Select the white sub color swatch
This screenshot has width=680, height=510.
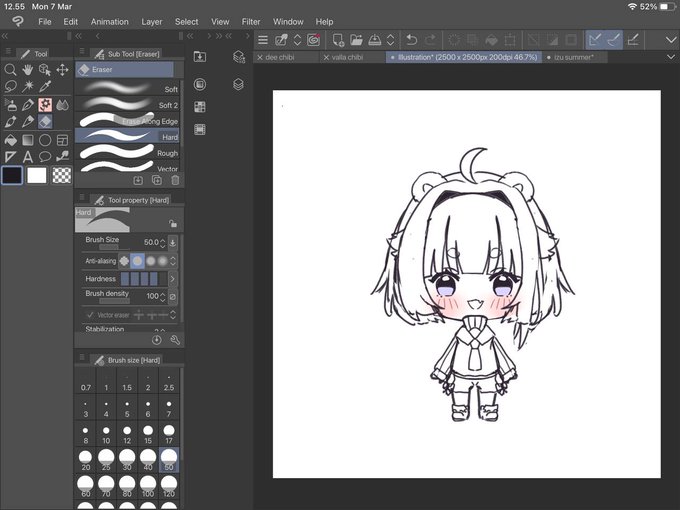click(37, 176)
